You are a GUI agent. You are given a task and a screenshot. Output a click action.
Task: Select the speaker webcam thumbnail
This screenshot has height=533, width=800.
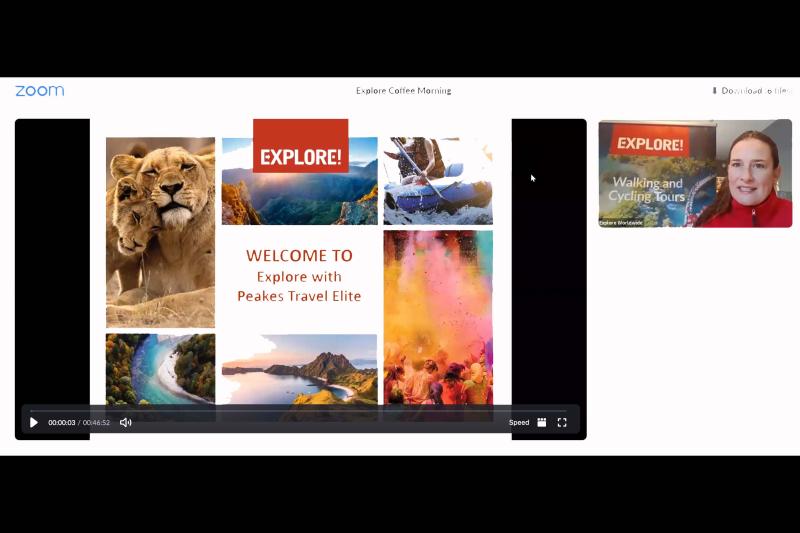(x=695, y=173)
